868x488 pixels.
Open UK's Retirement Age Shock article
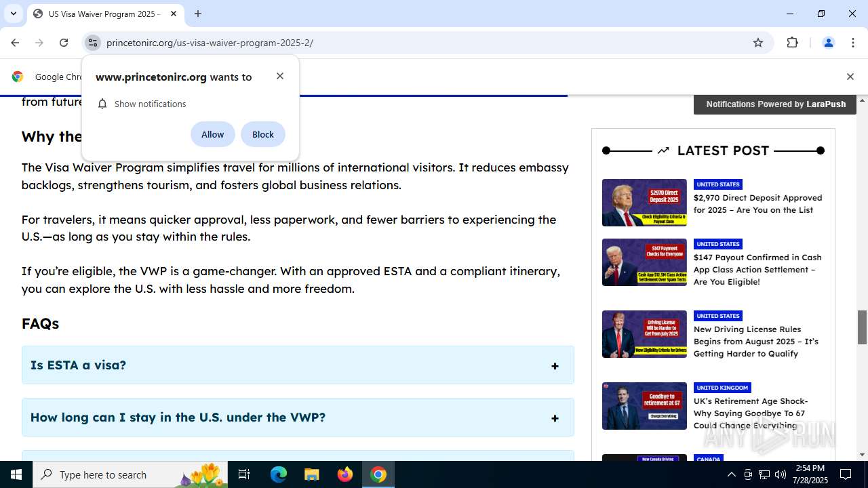tap(751, 413)
